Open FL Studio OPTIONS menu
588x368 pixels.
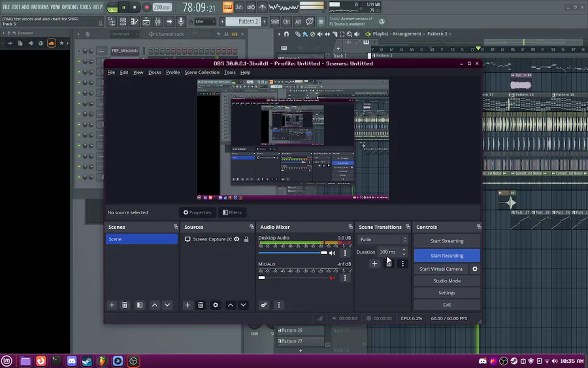tap(70, 7)
